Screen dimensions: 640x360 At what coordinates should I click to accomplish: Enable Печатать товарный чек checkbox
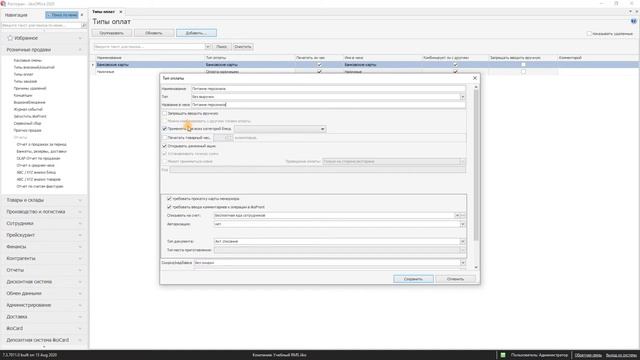point(164,138)
